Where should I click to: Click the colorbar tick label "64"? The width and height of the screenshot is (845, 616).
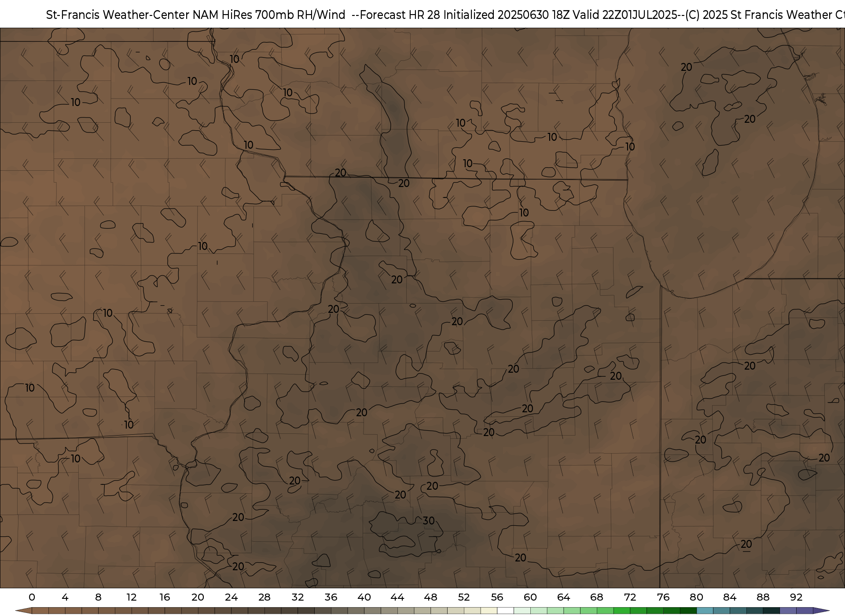coord(563,597)
